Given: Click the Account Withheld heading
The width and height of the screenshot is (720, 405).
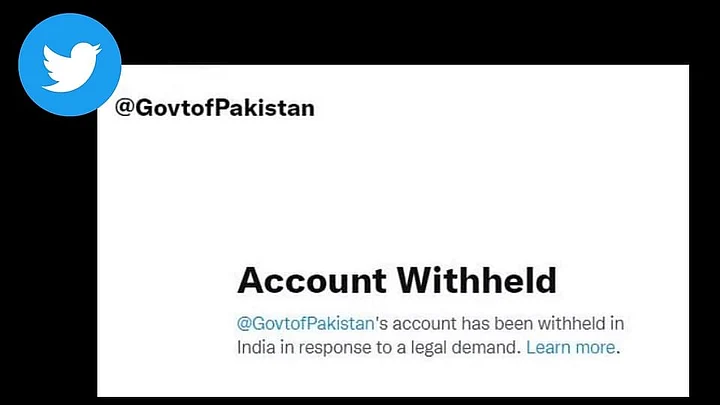Looking at the screenshot, I should click(397, 281).
